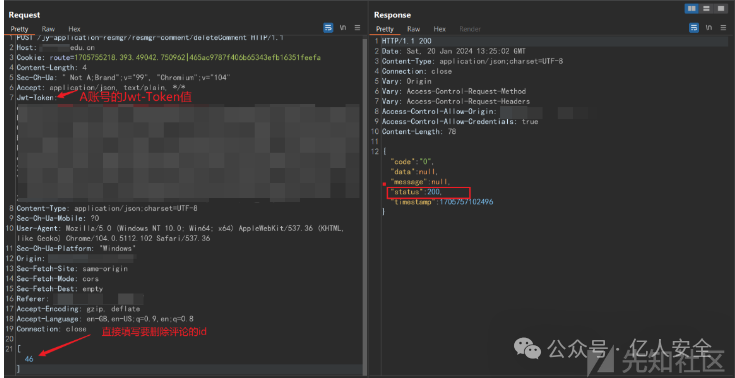735x378 pixels.
Task: Toggle pretty-print icon in Request panel
Action: [328, 28]
